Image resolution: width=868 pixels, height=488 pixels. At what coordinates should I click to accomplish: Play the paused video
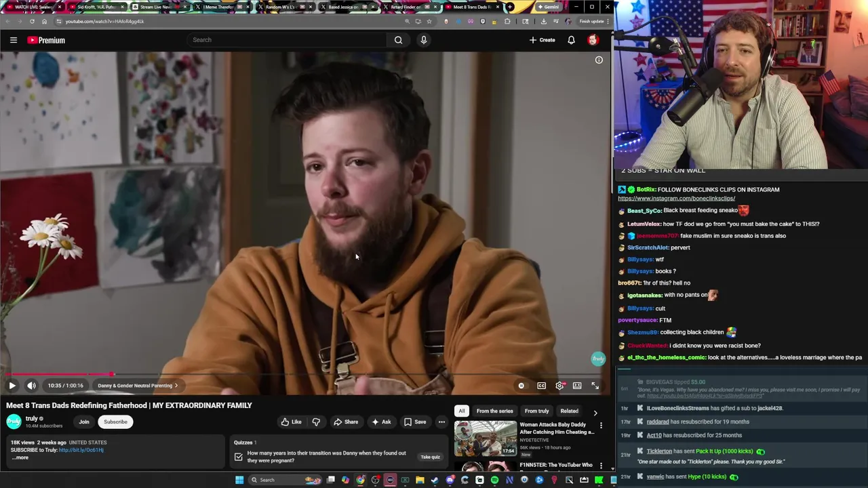[12, 386]
